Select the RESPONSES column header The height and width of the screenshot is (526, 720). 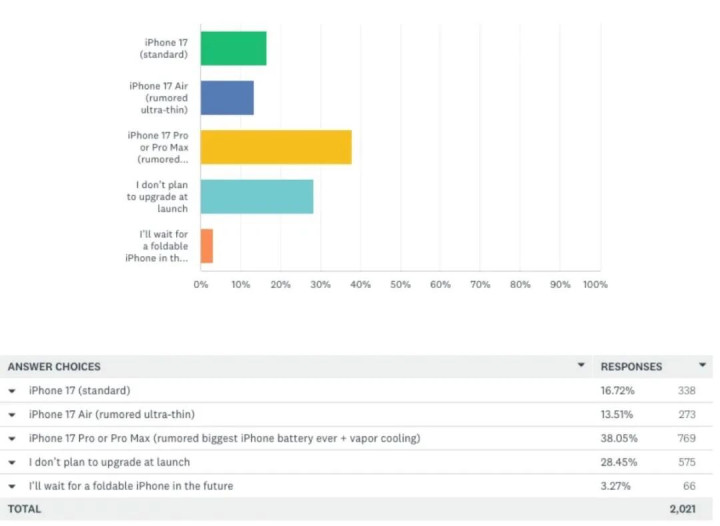[x=631, y=367]
